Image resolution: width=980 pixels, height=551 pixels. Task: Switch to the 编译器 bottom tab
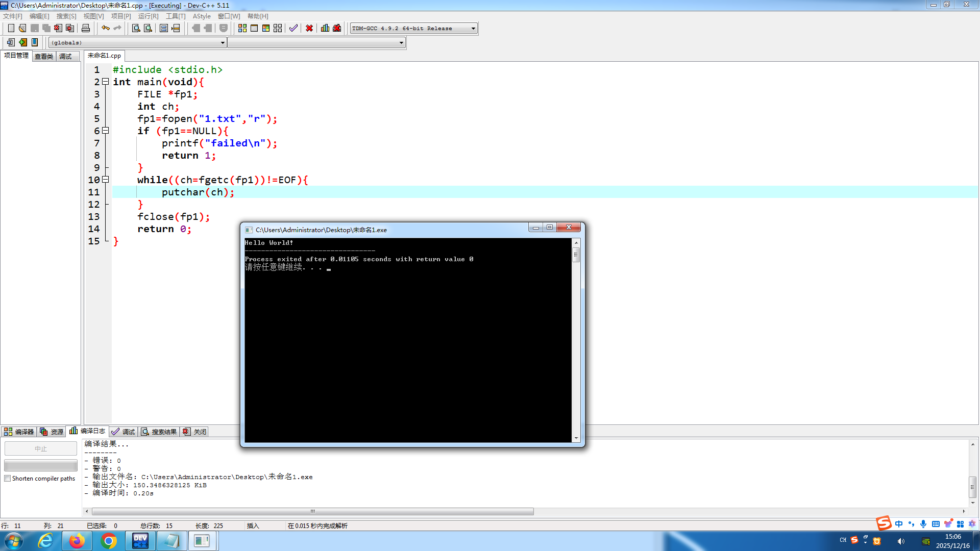(19, 432)
